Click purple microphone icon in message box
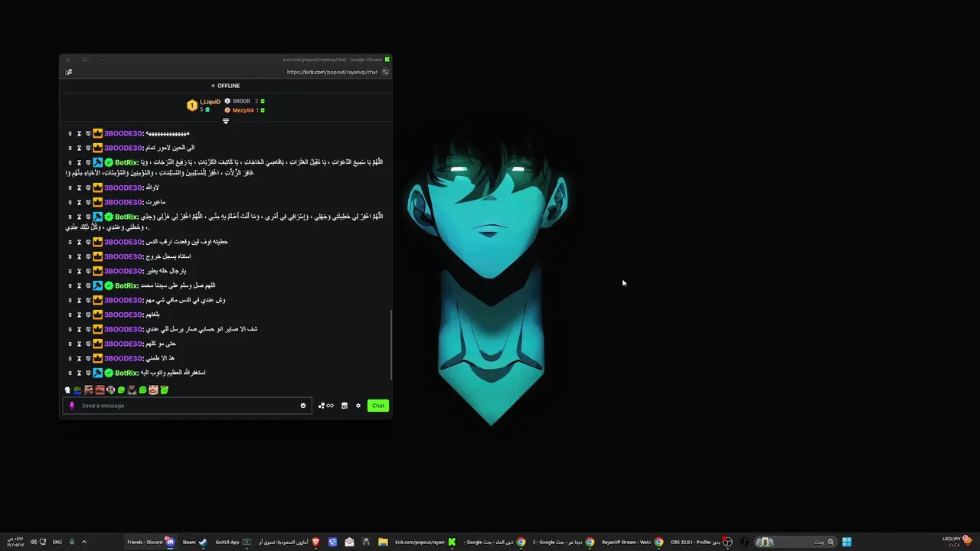This screenshot has width=980, height=551. (x=72, y=406)
